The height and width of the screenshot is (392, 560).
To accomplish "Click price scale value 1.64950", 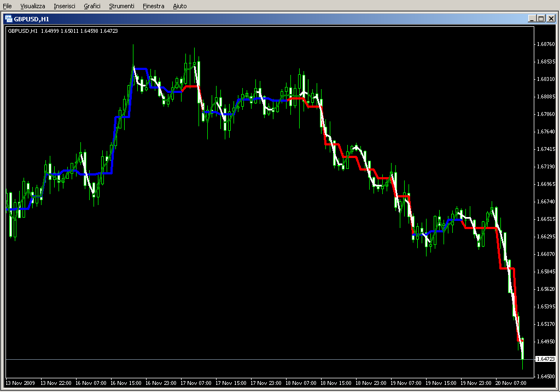I will click(x=546, y=342).
